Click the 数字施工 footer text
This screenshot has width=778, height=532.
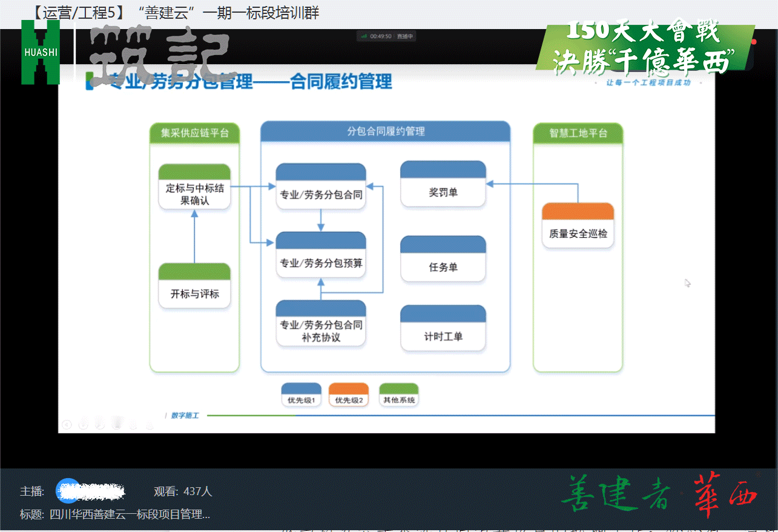[185, 416]
